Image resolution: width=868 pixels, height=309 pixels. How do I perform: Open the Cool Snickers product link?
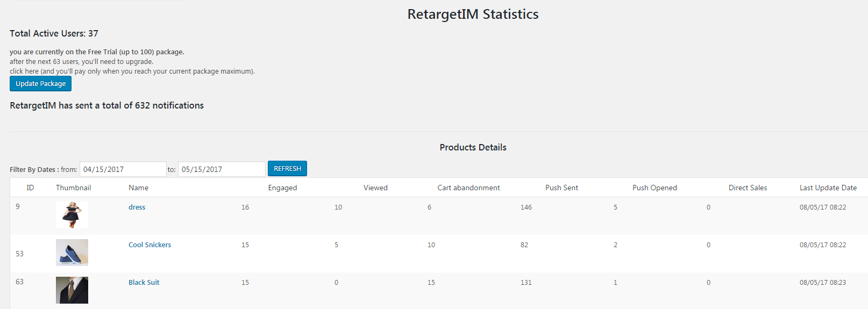150,245
